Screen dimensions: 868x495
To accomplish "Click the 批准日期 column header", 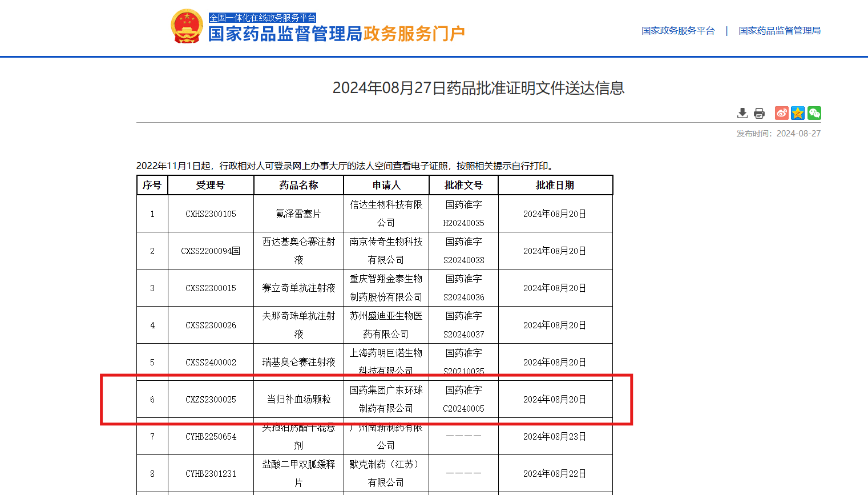I will pyautogui.click(x=555, y=185).
